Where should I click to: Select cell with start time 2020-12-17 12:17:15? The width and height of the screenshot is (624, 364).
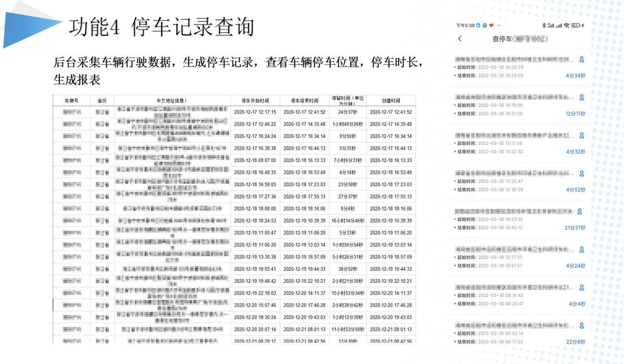(x=255, y=112)
